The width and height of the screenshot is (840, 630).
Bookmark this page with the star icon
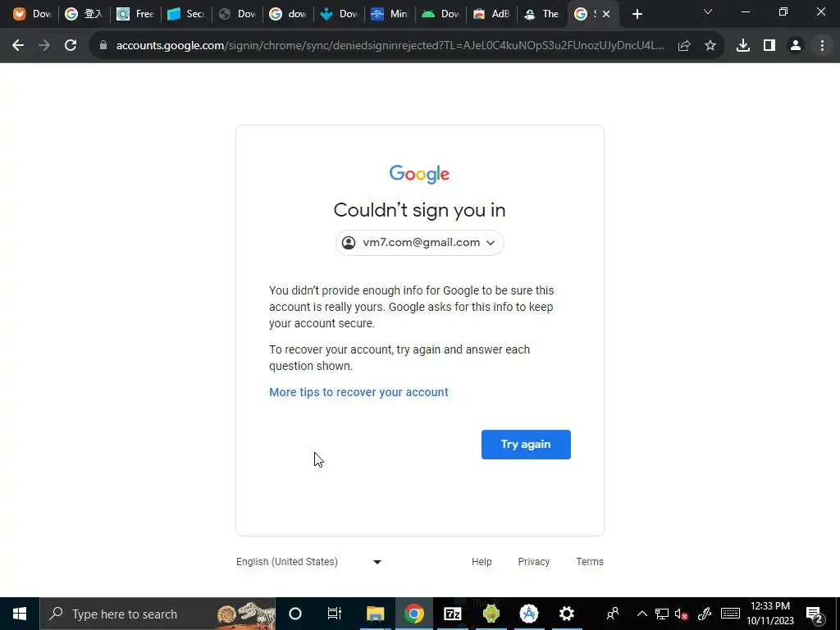pos(710,46)
